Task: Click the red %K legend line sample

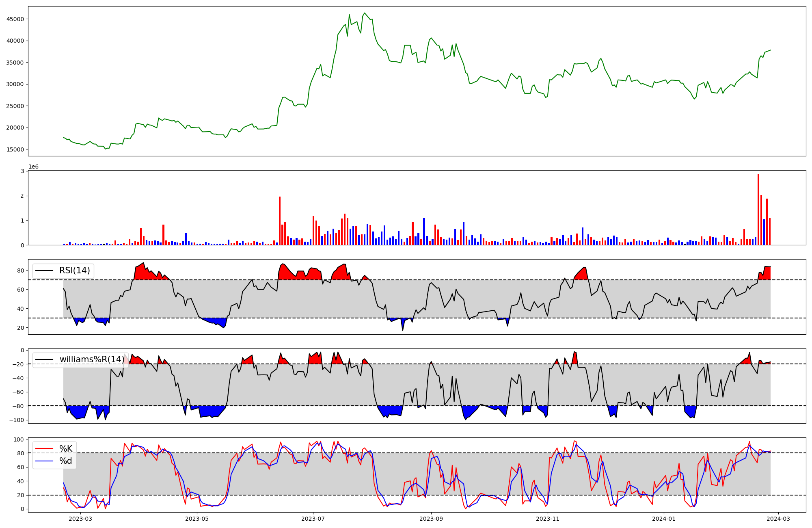Action: tap(45, 449)
